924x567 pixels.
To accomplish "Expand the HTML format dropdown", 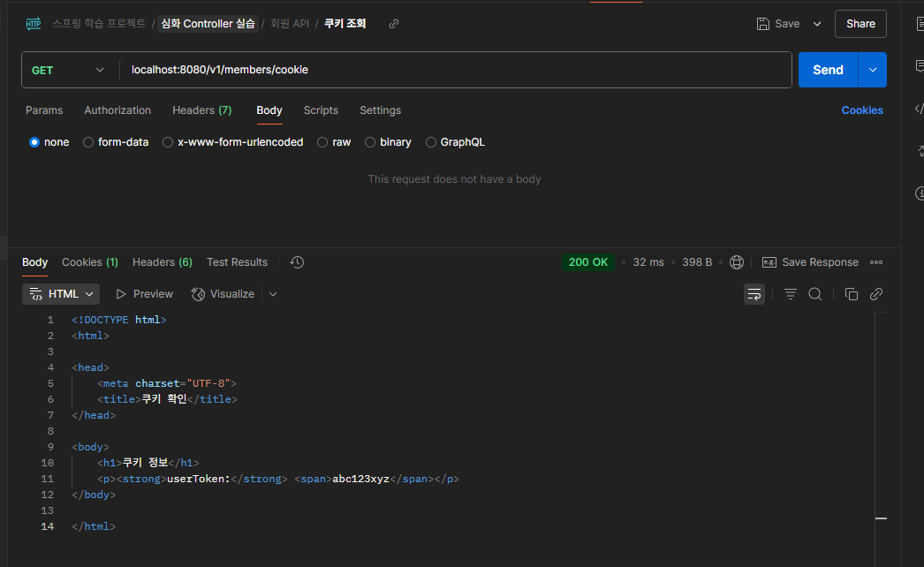I will click(x=61, y=294).
